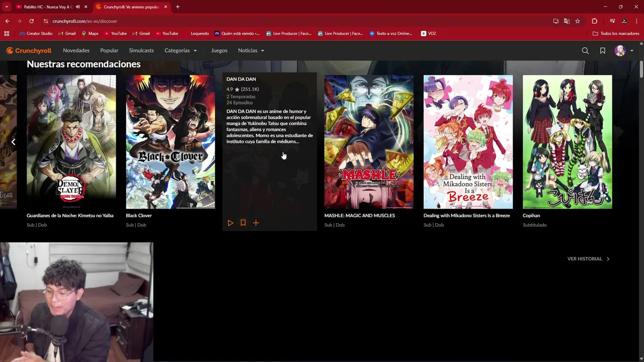Bookmark this page with the star icon
644x362 pixels.
pos(578,21)
